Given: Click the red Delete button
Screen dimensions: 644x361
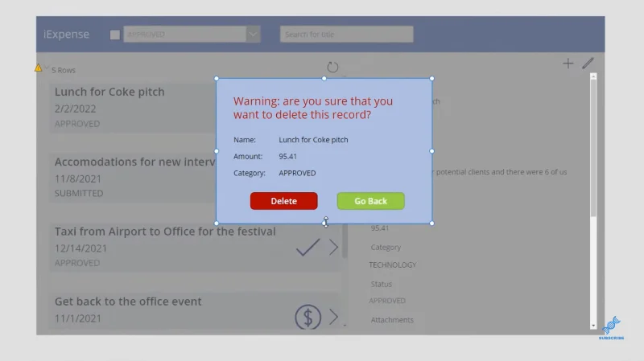Looking at the screenshot, I should click(x=284, y=201).
